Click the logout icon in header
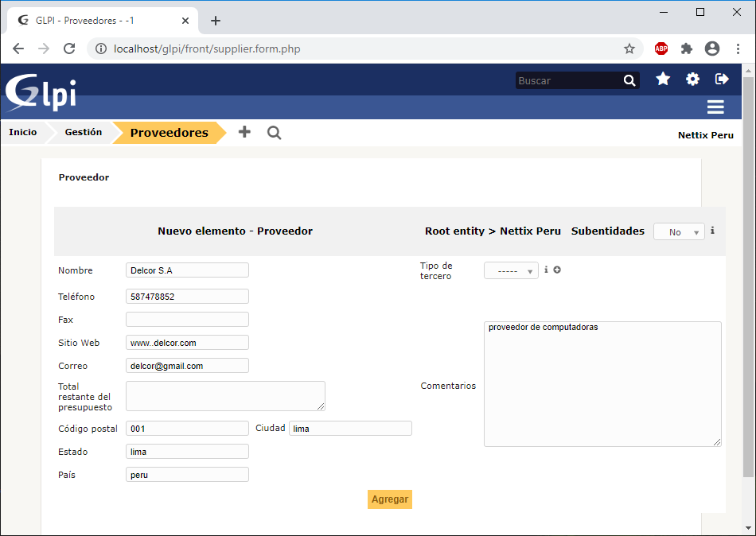Image resolution: width=756 pixels, height=536 pixels. (x=722, y=79)
